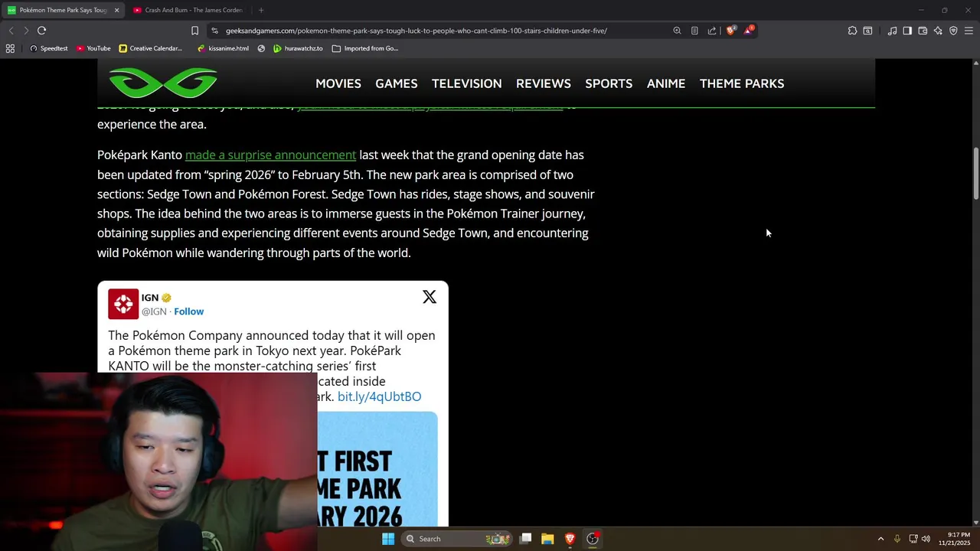Open the Speedtest bookmark
Image resolution: width=980 pixels, height=551 pixels.
tap(48, 48)
